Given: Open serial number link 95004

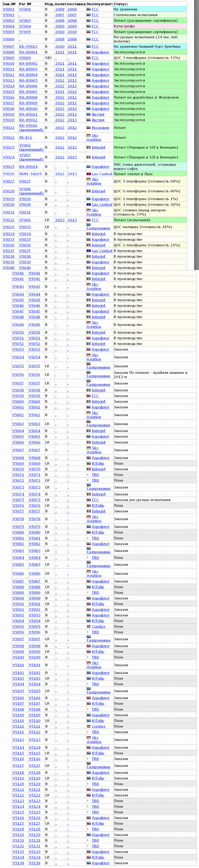Looking at the screenshot, I should [9, 26].
